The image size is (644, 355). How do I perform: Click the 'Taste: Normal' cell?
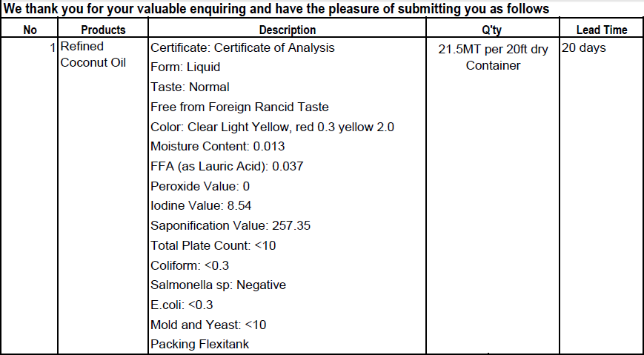coord(190,87)
